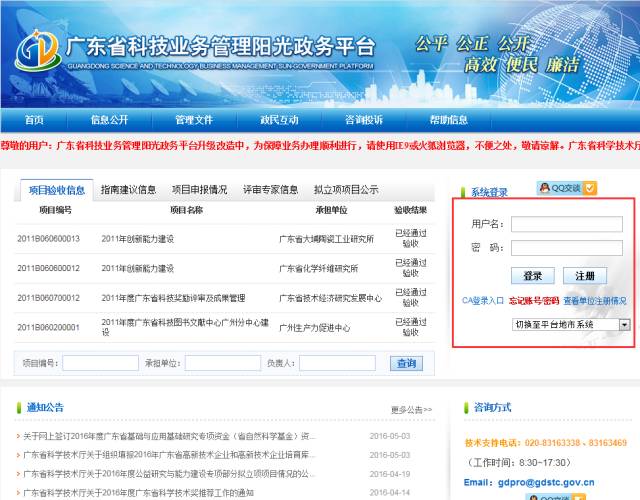Open the CA登录入口 link
Screen dimensions: 640x500
point(483,300)
